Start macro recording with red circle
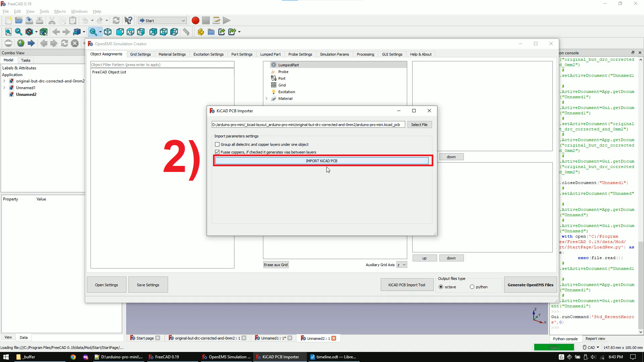The image size is (644, 362). [x=196, y=20]
